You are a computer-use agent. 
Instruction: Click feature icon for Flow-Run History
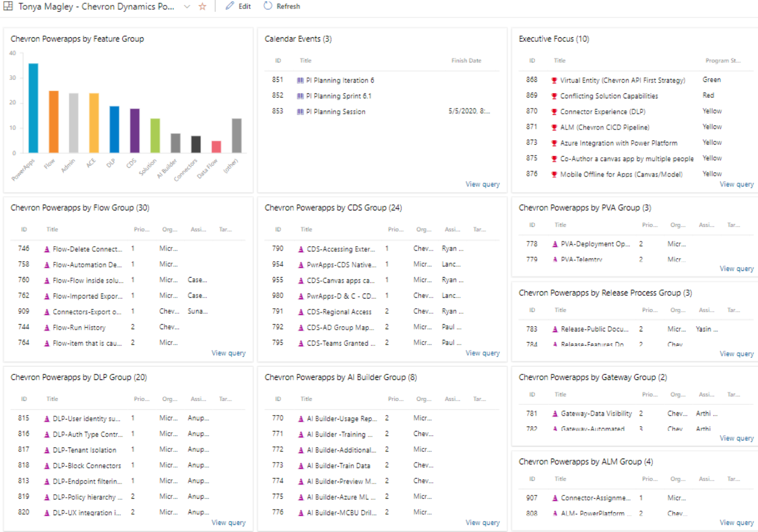tap(47, 328)
